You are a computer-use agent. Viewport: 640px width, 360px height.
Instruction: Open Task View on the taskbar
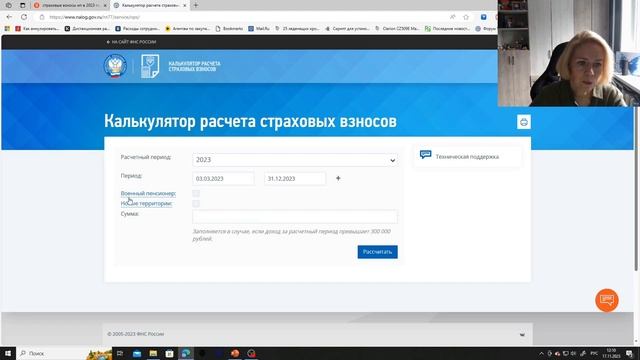pos(120,353)
